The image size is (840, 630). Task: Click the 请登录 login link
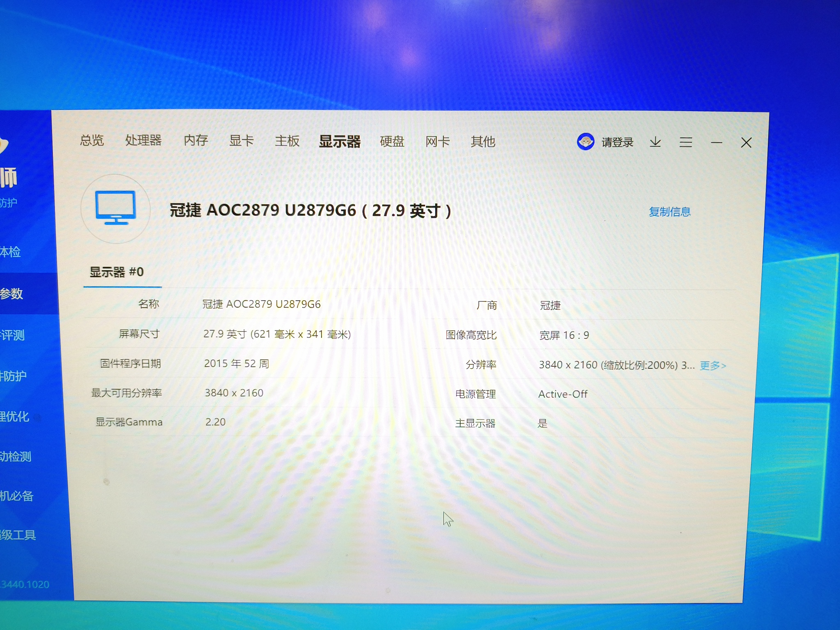617,142
